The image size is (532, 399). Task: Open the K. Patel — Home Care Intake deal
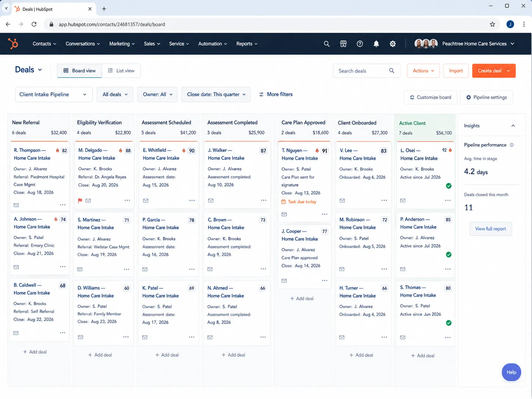click(x=161, y=292)
